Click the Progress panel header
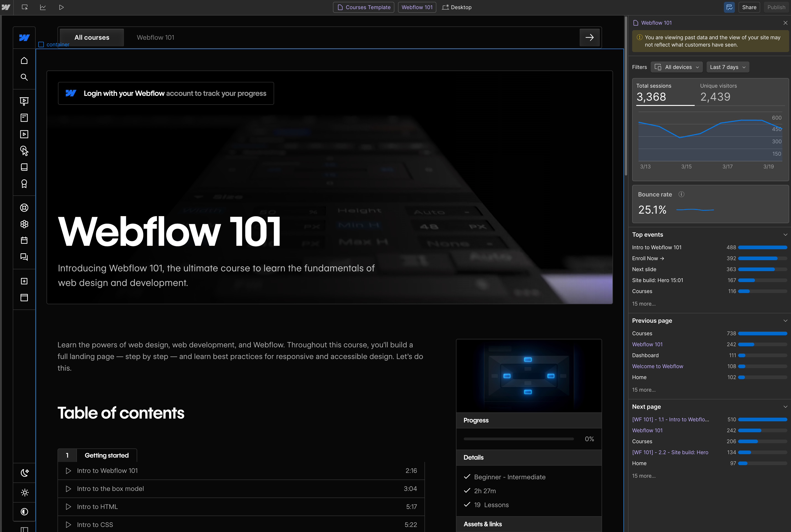 [x=529, y=420]
